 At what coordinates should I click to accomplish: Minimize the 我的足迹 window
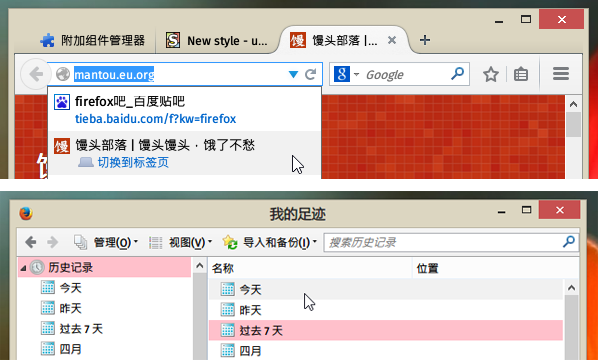tap(502, 212)
